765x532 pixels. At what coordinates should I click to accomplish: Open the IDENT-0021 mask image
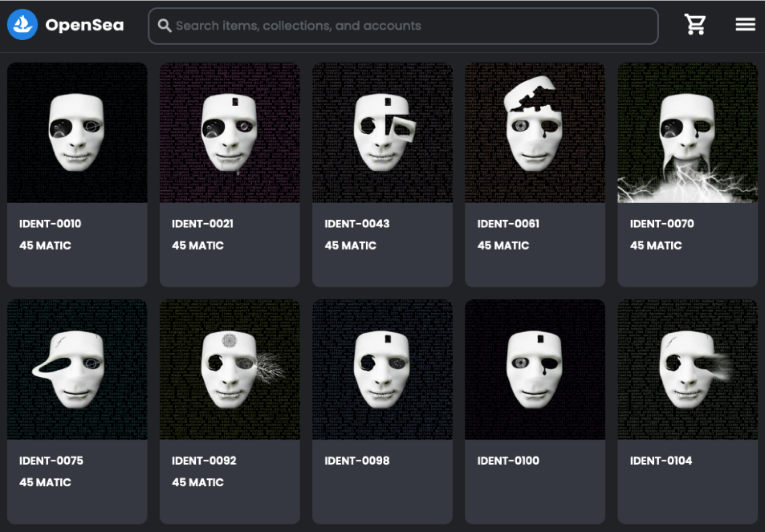click(230, 133)
